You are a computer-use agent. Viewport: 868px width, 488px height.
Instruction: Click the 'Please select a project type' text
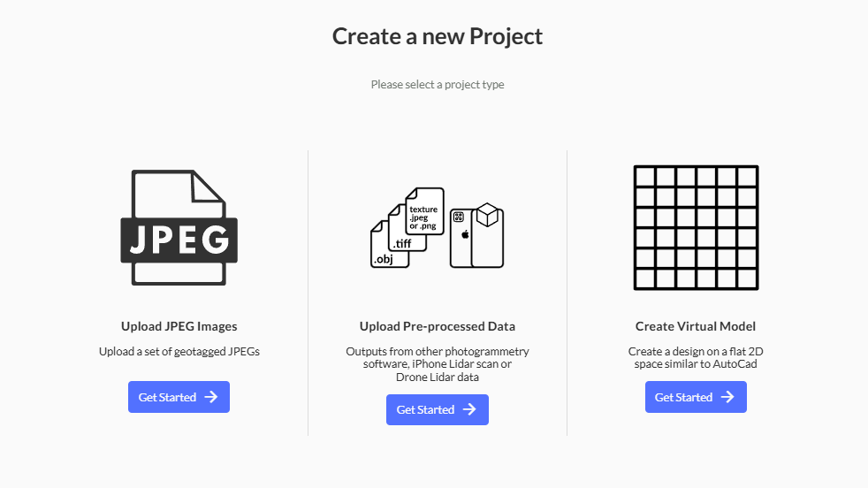(x=438, y=85)
